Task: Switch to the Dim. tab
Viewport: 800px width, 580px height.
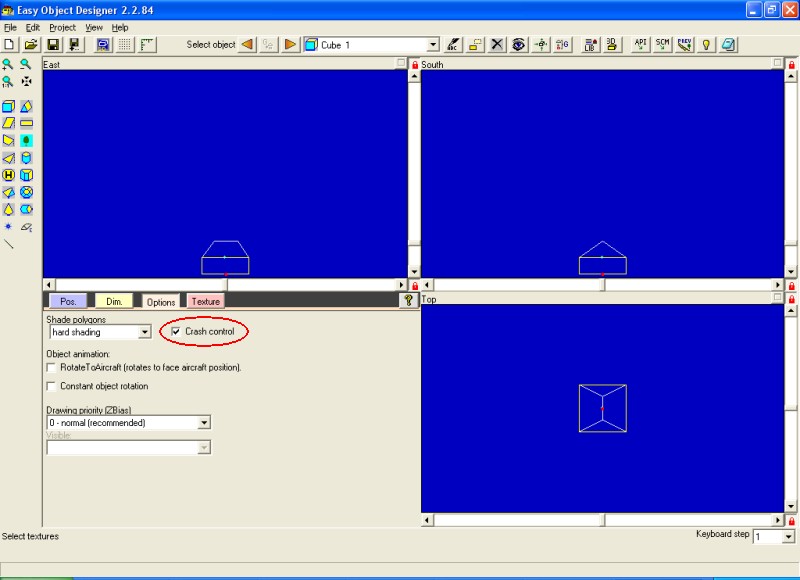Action: [114, 301]
